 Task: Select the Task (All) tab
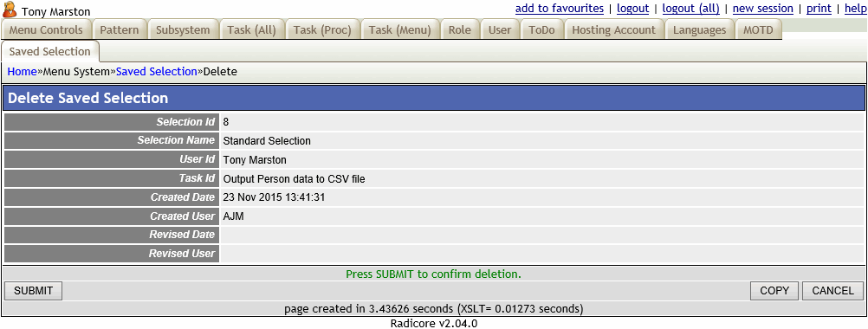click(252, 29)
